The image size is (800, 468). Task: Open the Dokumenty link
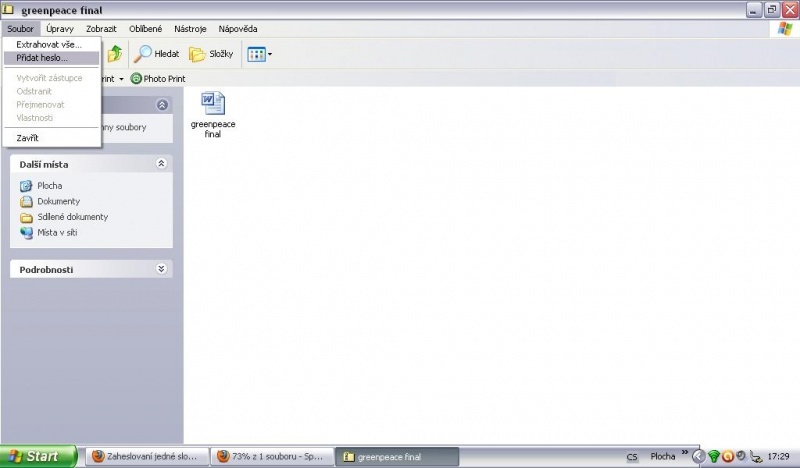(x=57, y=202)
